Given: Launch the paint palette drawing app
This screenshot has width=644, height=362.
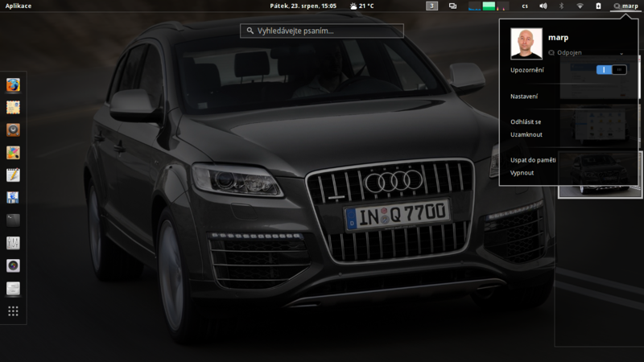Looking at the screenshot, I should [x=13, y=153].
